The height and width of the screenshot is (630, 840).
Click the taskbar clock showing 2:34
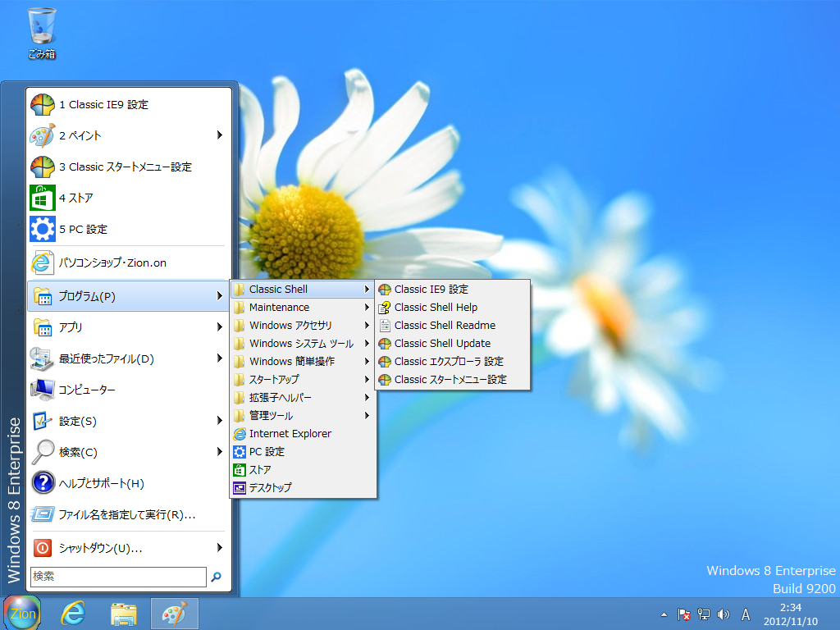(x=790, y=614)
